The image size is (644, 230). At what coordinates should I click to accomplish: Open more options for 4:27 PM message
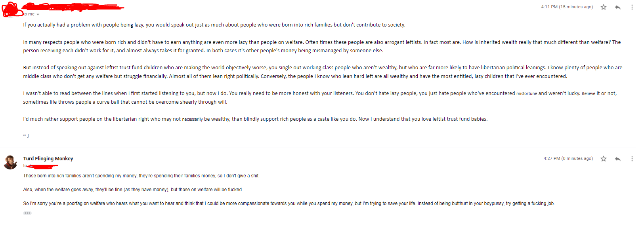[x=632, y=159]
